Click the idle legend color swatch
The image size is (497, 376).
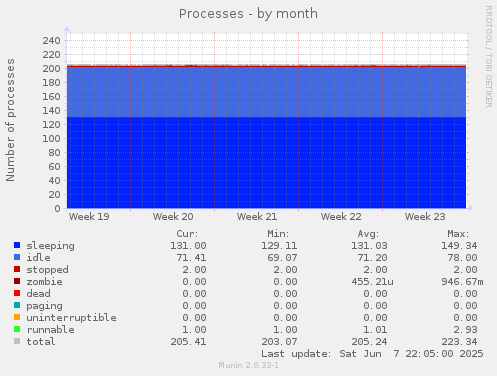(x=17, y=257)
